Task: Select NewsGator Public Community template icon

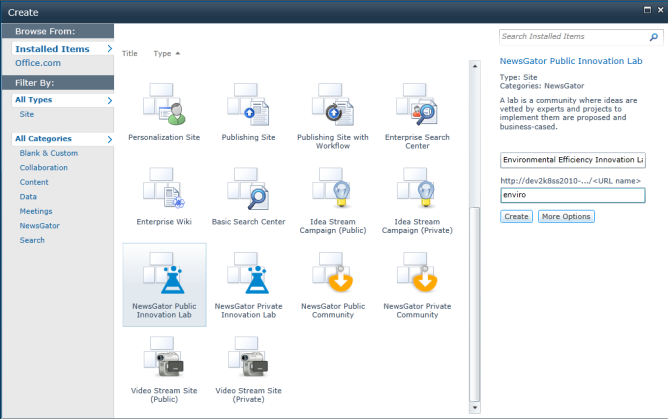Action: tap(333, 274)
